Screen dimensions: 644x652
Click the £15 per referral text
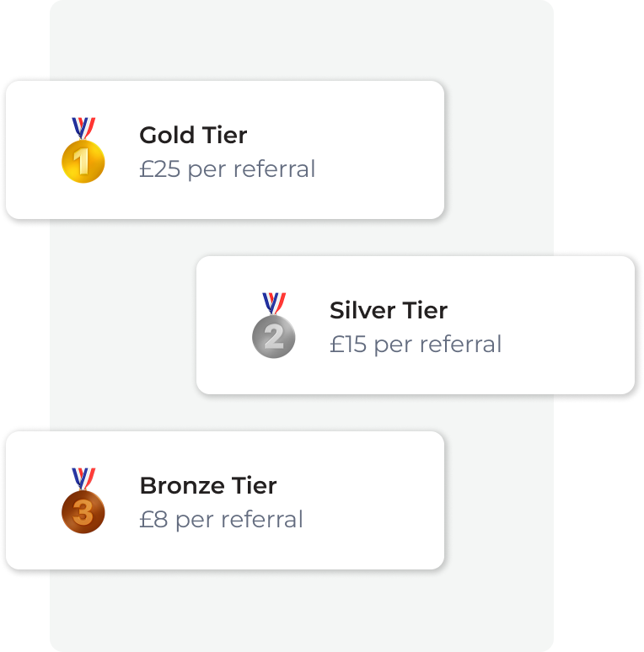pyautogui.click(x=416, y=345)
